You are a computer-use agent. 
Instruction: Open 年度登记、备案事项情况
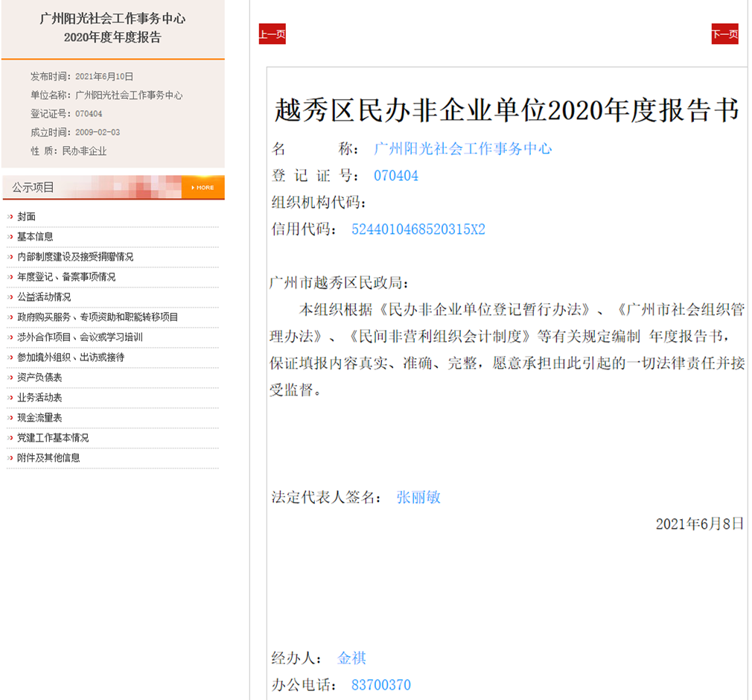[x=66, y=277]
